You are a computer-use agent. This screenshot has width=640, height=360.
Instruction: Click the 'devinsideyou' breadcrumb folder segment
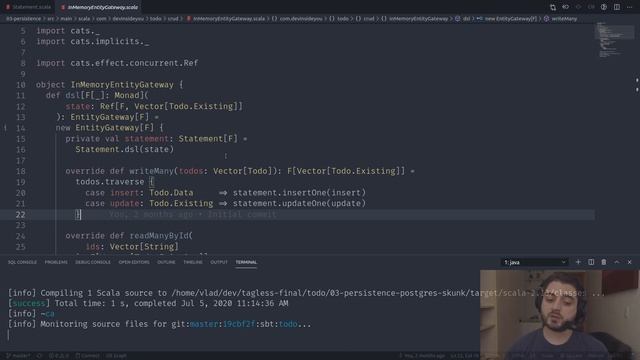(x=128, y=18)
